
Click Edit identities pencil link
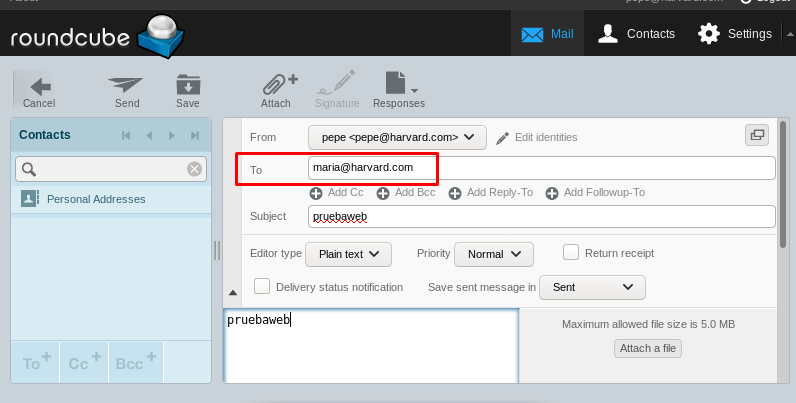pos(537,137)
